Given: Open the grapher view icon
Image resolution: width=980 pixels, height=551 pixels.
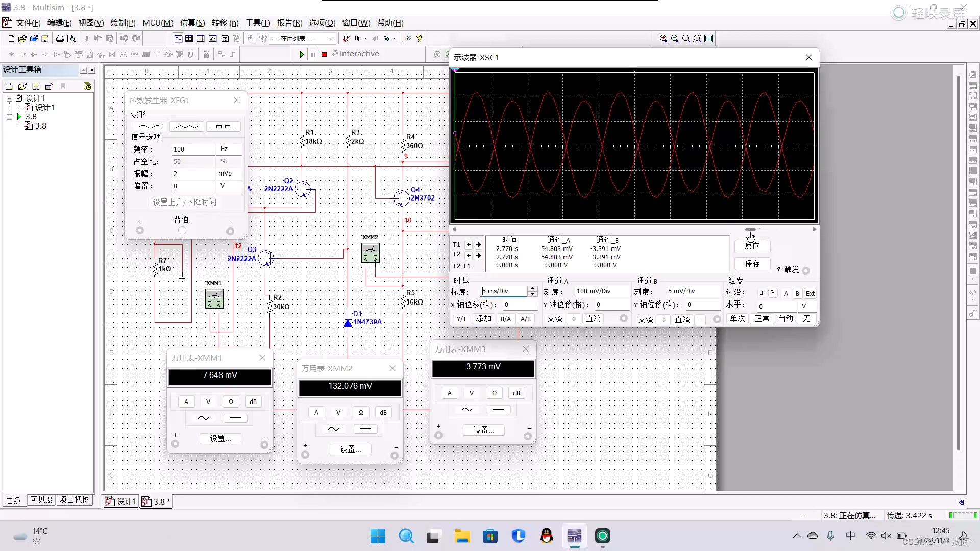Looking at the screenshot, I should (212, 39).
